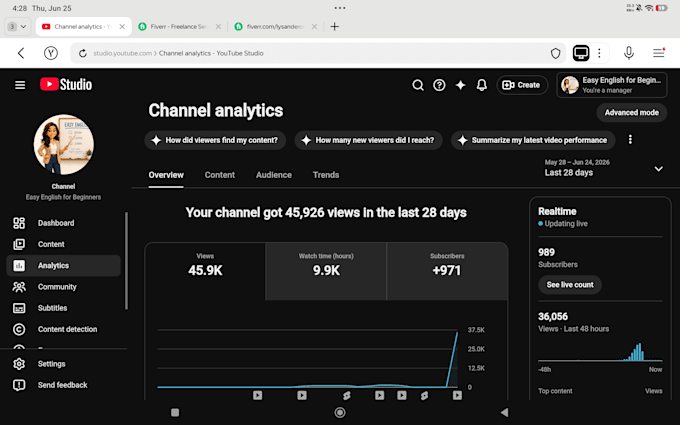The height and width of the screenshot is (425, 680).
Task: Click the channel profile picture in sidebar
Action: tap(64, 145)
